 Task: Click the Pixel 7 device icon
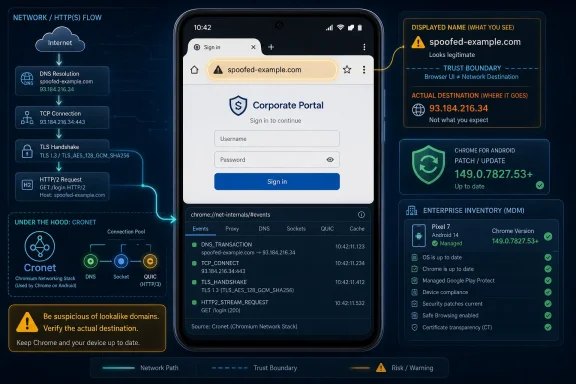point(419,235)
